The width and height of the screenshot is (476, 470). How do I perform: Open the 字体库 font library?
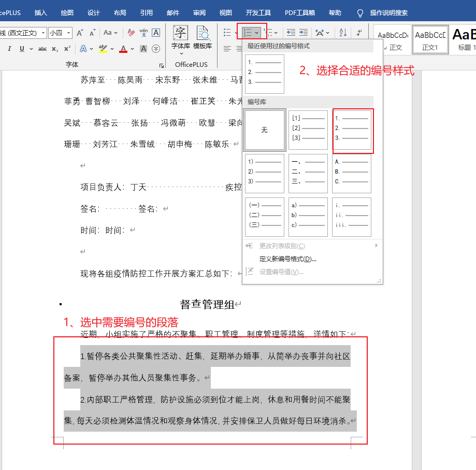pyautogui.click(x=181, y=39)
